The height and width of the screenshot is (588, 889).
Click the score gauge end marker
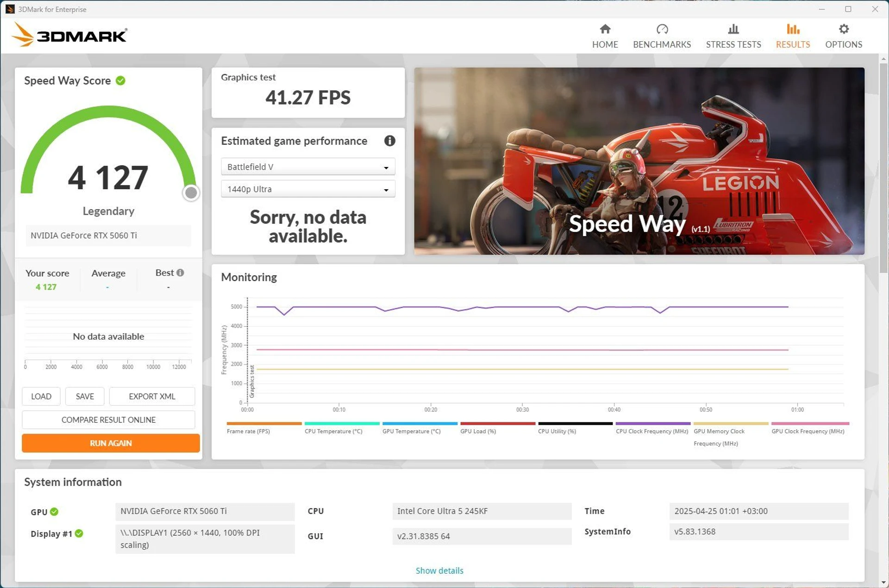click(x=191, y=193)
